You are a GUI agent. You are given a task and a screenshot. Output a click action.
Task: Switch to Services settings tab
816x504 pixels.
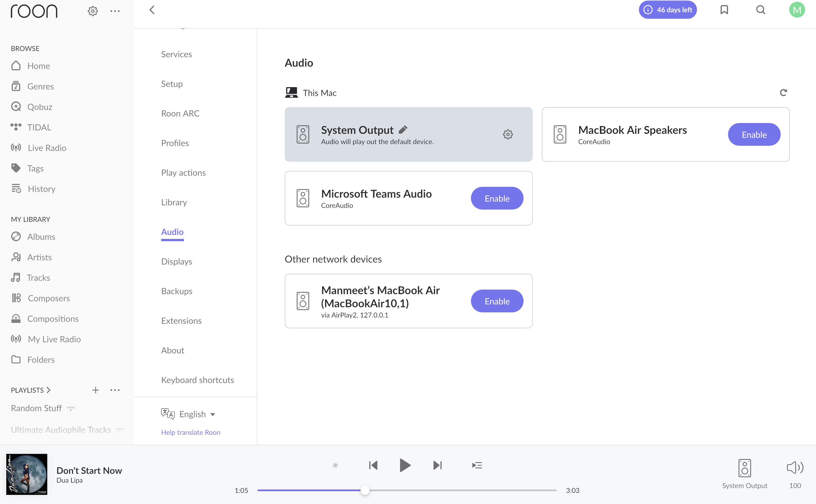[x=177, y=54]
